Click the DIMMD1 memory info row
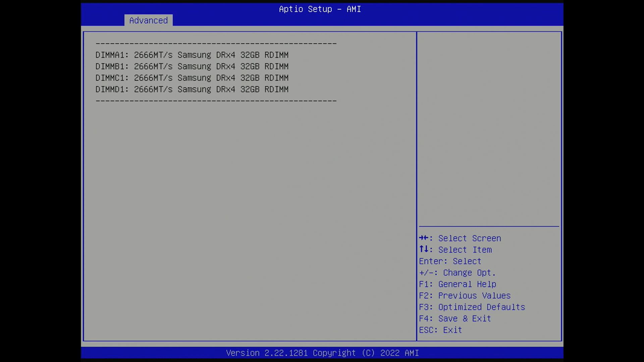Screen dimensions: 644x362 [x=192, y=89]
